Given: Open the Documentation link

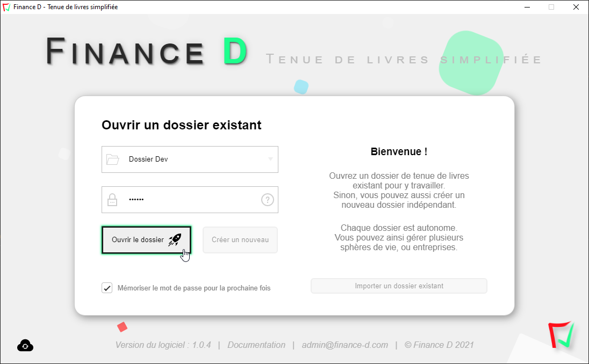Looking at the screenshot, I should coord(256,345).
